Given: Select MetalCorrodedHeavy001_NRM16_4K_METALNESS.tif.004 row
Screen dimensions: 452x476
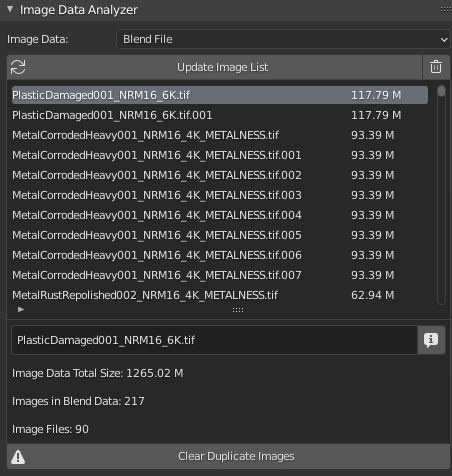Looking at the screenshot, I should pyautogui.click(x=220, y=215).
